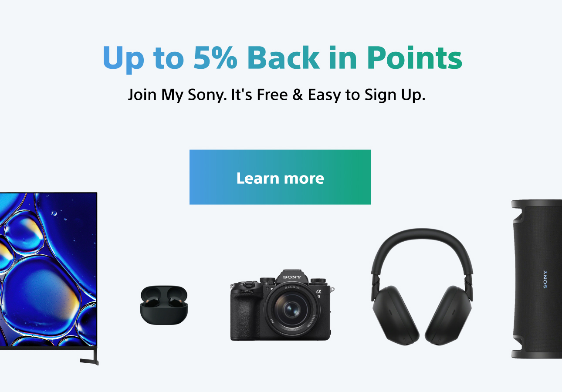Click the alpha 9 badge on the camera
The width and height of the screenshot is (562, 392).
319,293
